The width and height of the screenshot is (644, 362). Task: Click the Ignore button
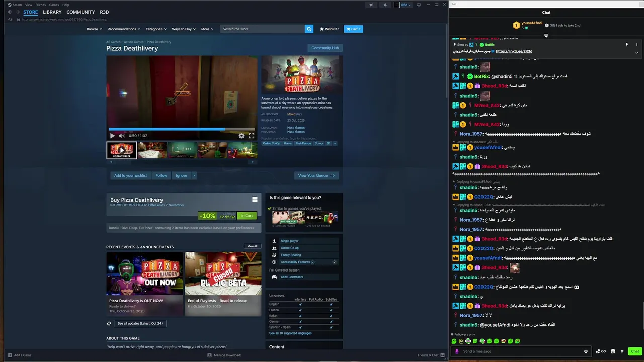coord(182,175)
